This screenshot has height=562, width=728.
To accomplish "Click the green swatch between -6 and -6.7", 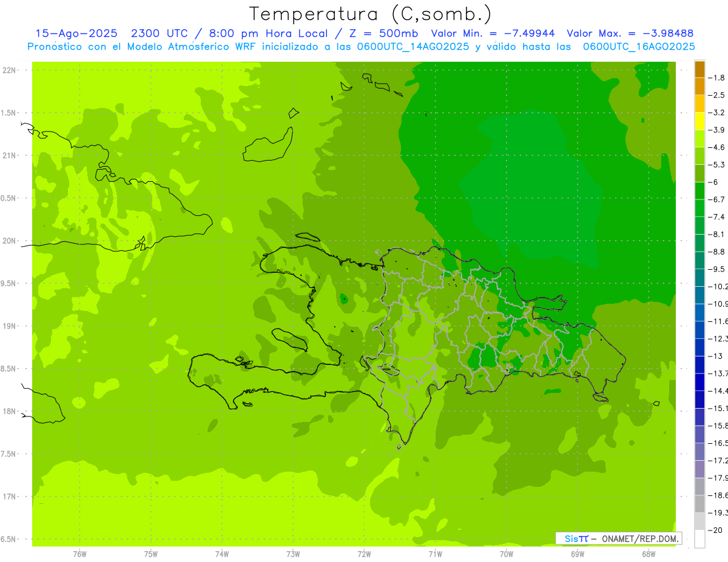I will (699, 190).
